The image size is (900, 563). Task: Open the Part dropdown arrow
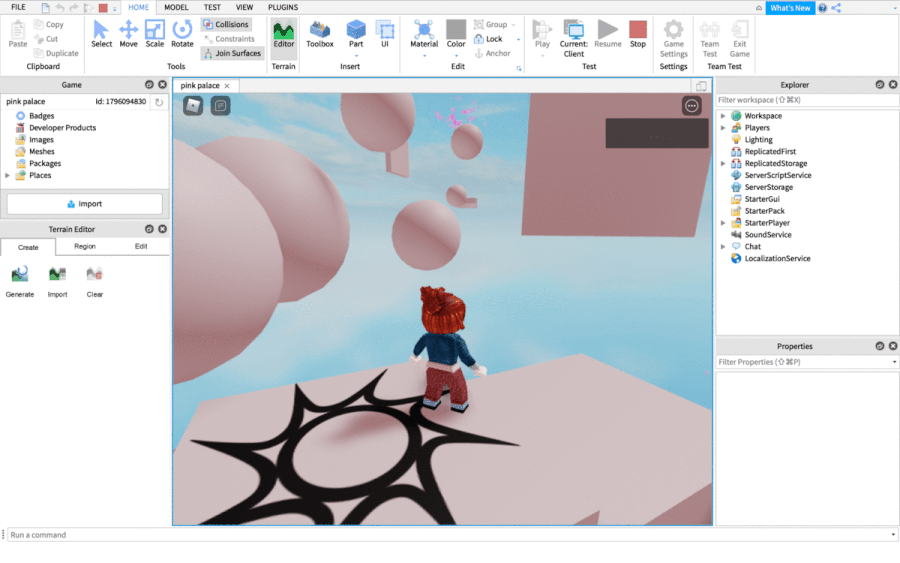[x=356, y=56]
